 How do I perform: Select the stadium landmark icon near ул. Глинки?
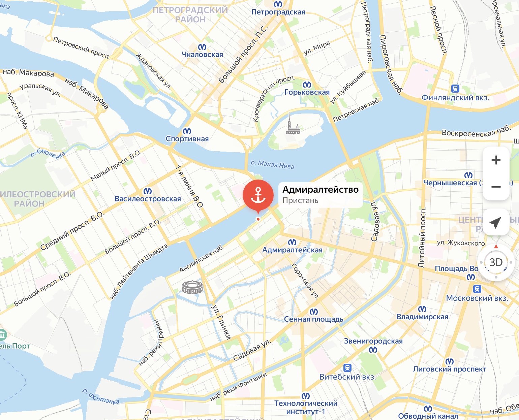coord(192,287)
